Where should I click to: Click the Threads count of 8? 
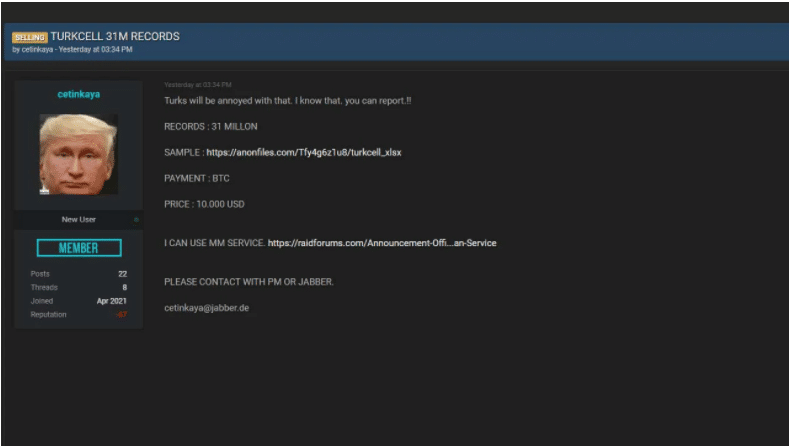(x=124, y=287)
